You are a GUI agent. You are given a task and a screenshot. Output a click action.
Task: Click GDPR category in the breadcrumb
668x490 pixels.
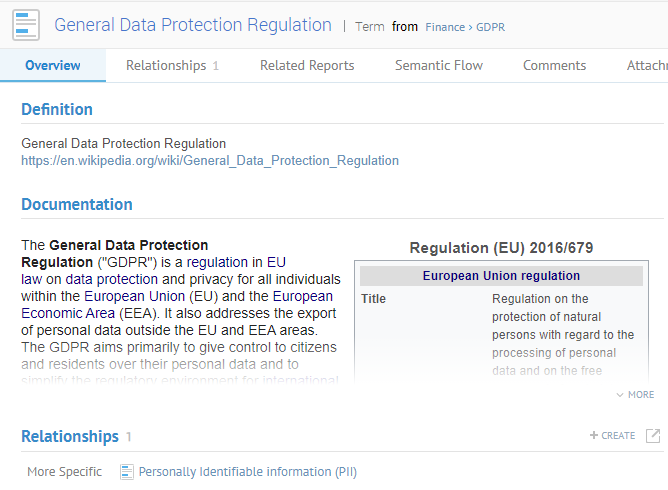tap(490, 27)
